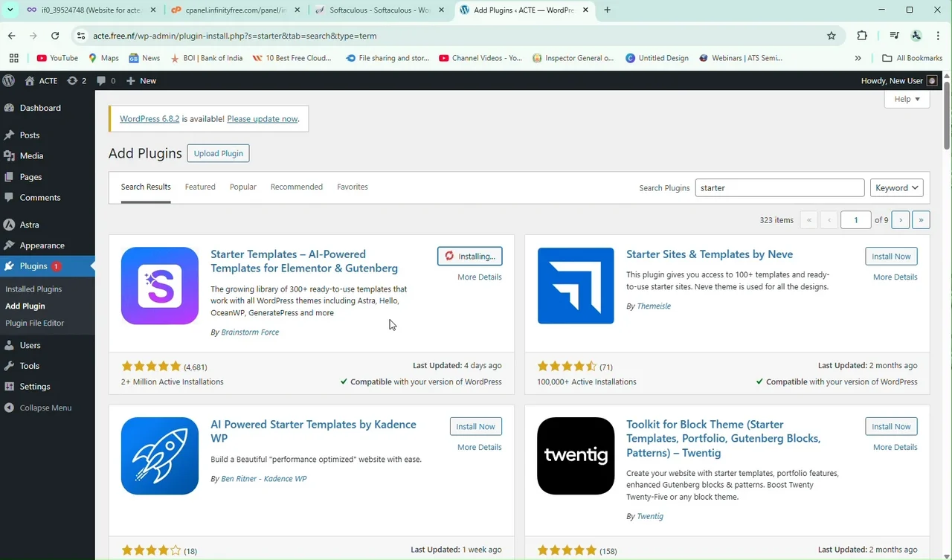Jump to last results page arrow
This screenshot has width=952, height=560.
click(921, 220)
